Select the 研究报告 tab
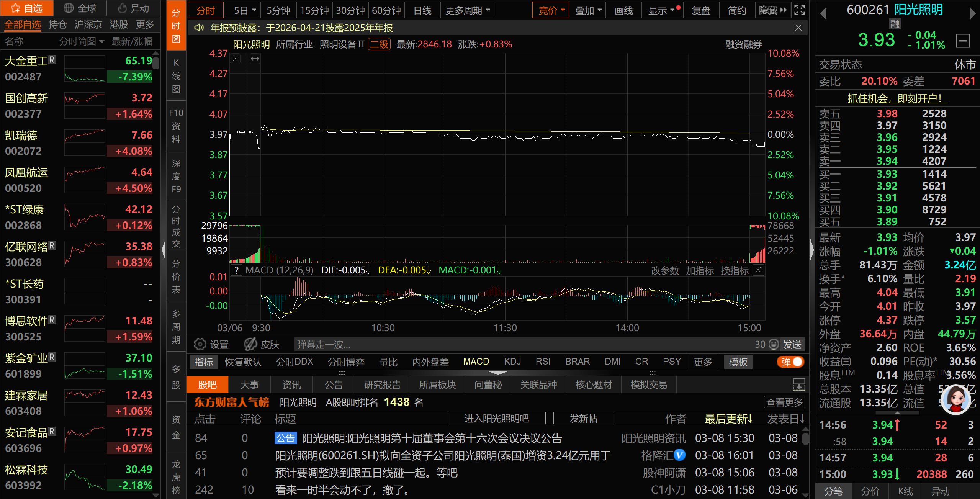The width and height of the screenshot is (980, 499). coord(382,385)
